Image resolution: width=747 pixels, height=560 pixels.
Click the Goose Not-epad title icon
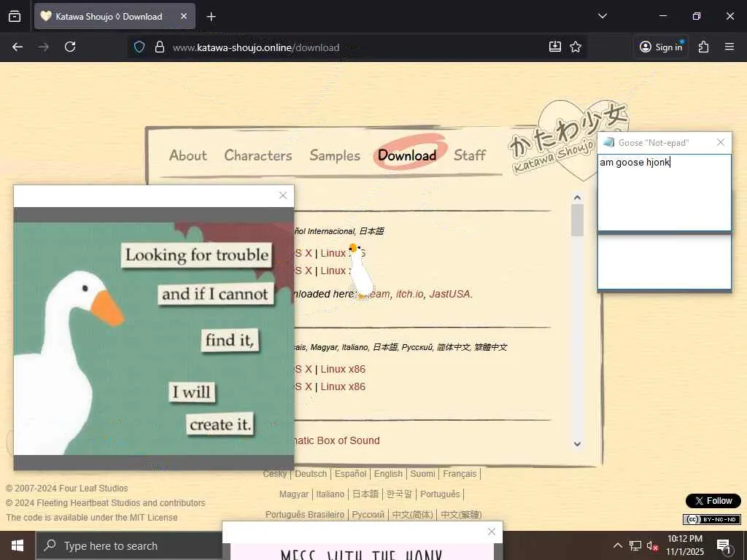click(608, 142)
